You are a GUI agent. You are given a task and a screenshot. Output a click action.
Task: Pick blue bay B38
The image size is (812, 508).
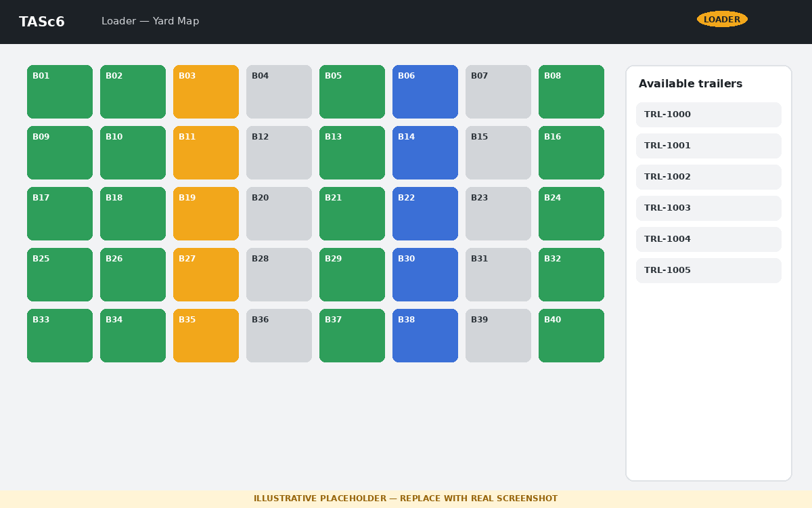click(425, 336)
